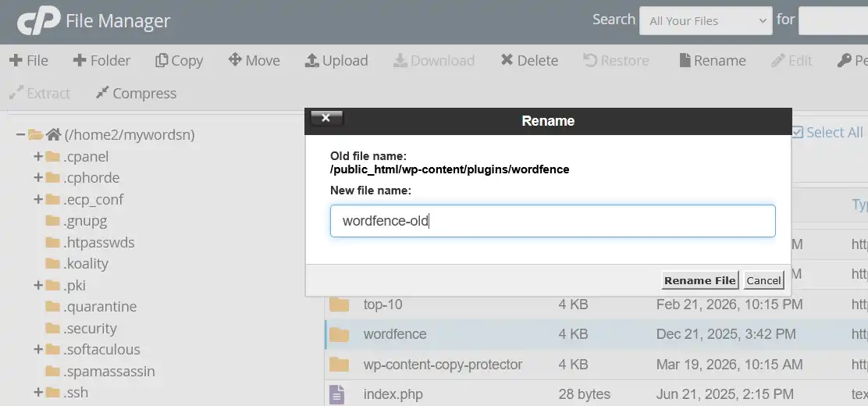
Task: Select the .cphorde folder in tree
Action: click(91, 178)
